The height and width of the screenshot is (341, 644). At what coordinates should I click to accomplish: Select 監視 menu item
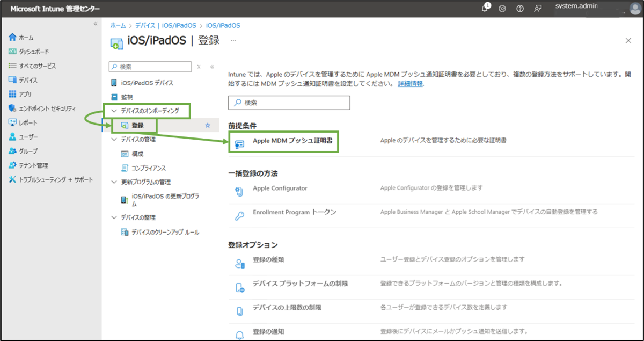coord(127,97)
